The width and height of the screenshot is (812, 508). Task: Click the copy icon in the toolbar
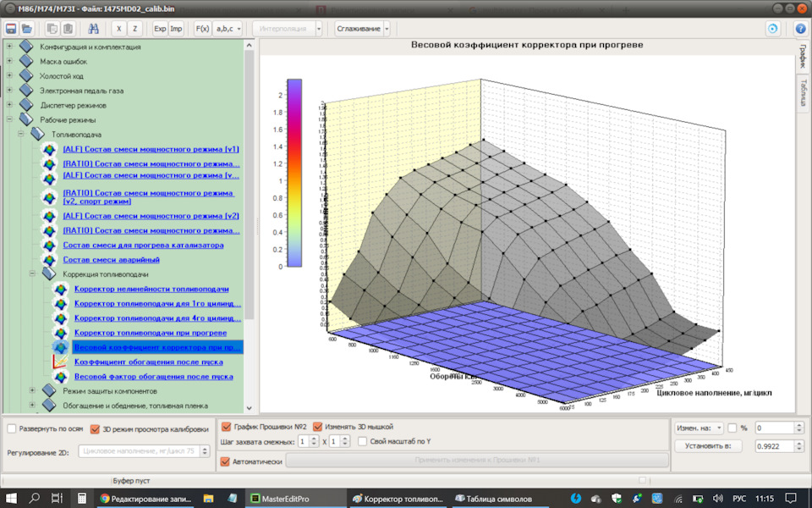[52, 29]
